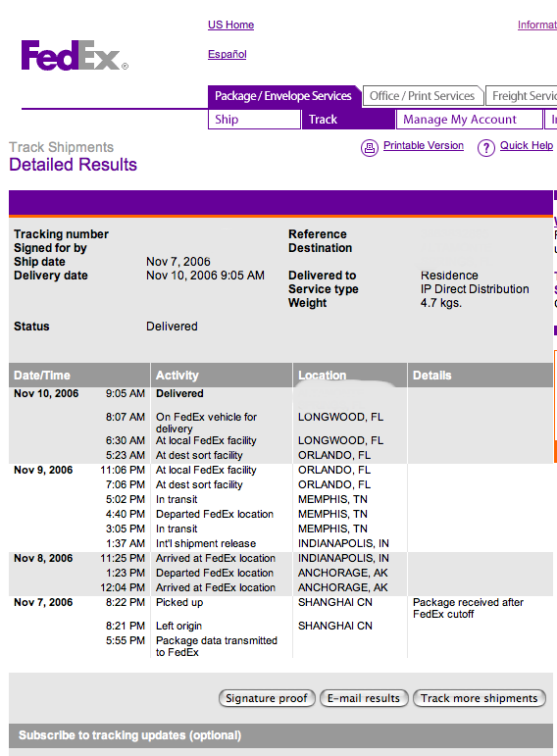Viewport: 557px width, 756px height.
Task: Open the US Home link
Action: coord(230,25)
